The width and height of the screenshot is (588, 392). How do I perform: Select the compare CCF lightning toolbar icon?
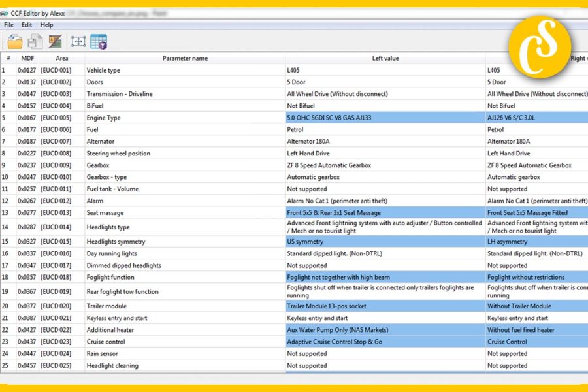point(57,40)
